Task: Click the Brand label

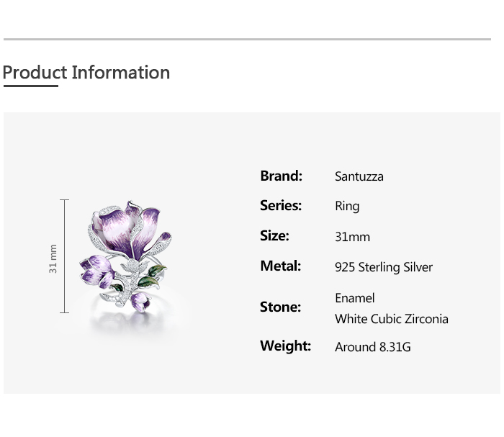Action: [x=282, y=176]
